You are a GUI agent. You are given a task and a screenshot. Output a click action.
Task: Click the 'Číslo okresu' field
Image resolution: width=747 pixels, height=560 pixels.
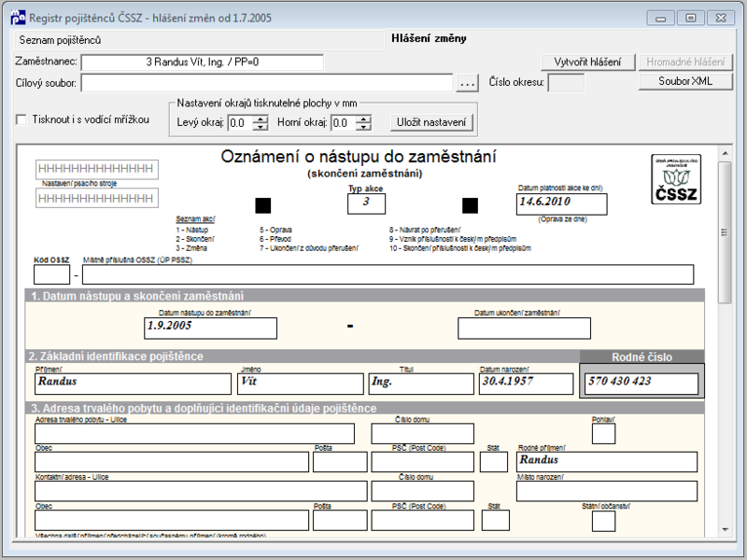(566, 83)
